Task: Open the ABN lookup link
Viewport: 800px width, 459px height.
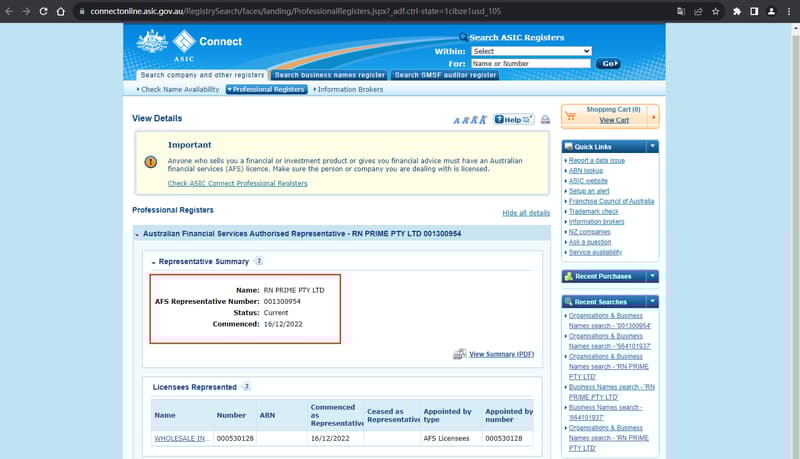Action: [586, 171]
